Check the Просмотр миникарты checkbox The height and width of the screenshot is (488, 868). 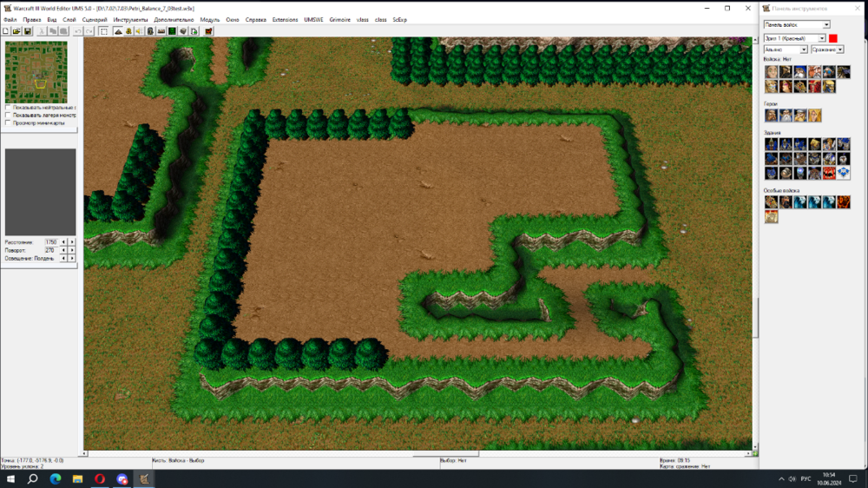[8, 123]
